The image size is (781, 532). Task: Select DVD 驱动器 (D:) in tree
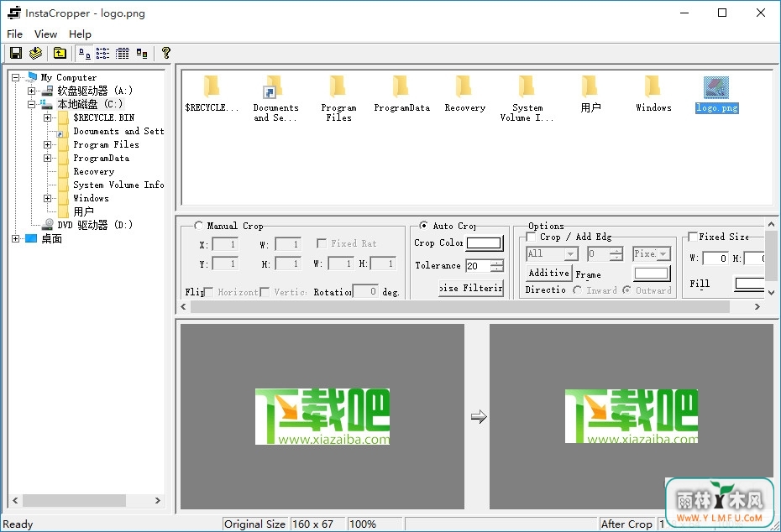pyautogui.click(x=95, y=225)
